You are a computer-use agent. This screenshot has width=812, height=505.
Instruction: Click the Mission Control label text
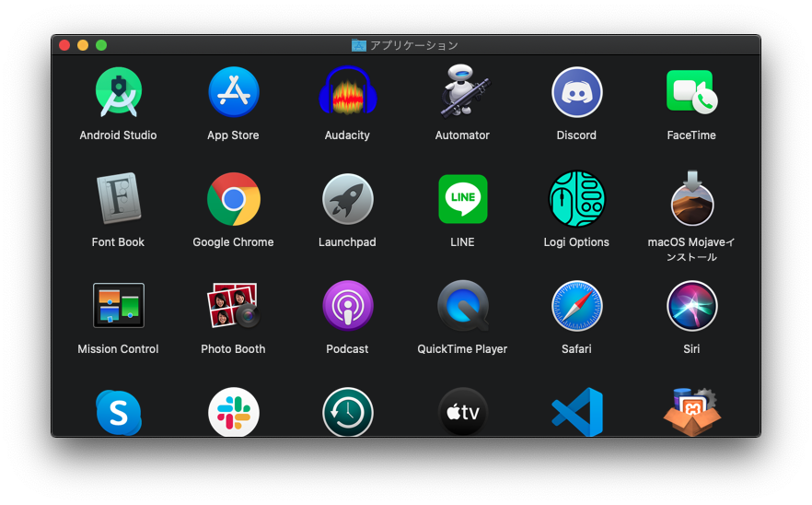point(118,349)
